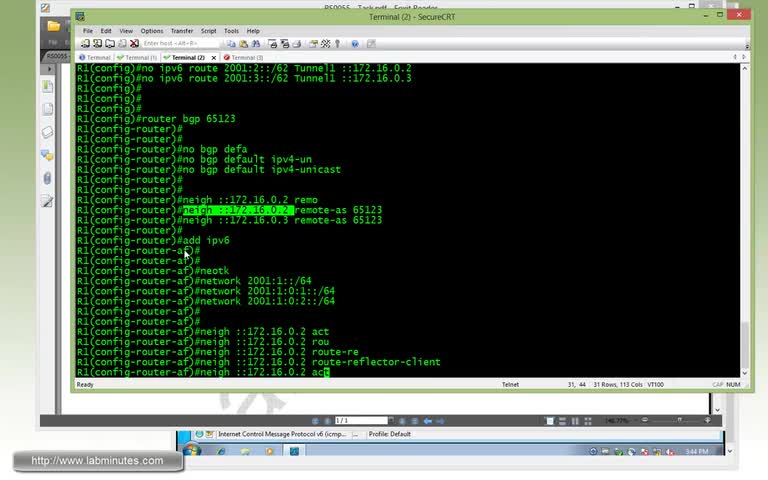Open the Edit menu
Screen dimensions: 768x480
106,31
